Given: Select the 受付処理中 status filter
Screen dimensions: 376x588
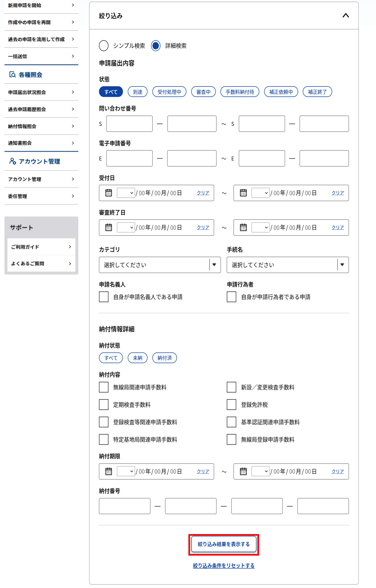Looking at the screenshot, I should click(169, 92).
